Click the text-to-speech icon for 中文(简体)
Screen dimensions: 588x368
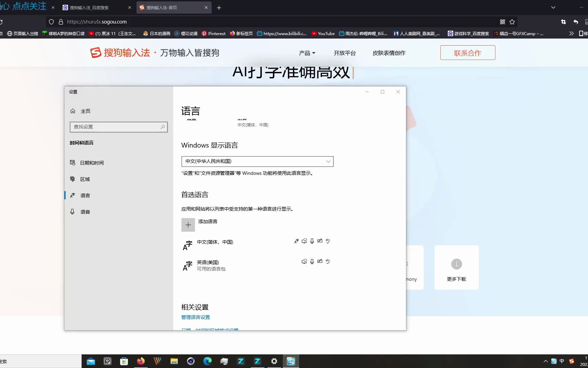click(x=305, y=241)
